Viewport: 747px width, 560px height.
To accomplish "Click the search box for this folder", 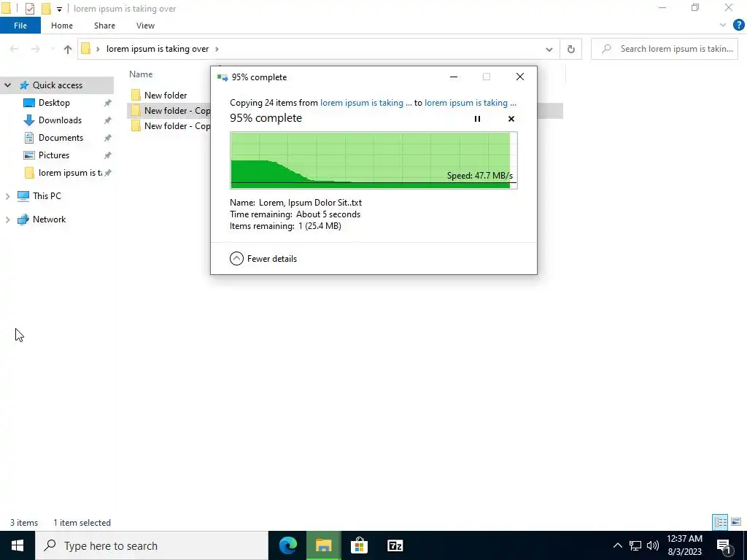I will pyautogui.click(x=665, y=49).
